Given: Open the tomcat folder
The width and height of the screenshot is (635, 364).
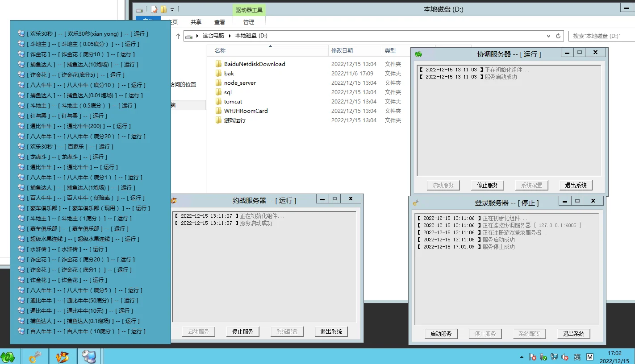Looking at the screenshot, I should [233, 102].
